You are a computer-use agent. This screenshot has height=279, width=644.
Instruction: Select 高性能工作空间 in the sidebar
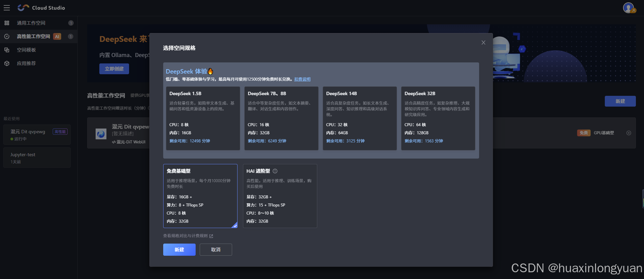pyautogui.click(x=39, y=36)
